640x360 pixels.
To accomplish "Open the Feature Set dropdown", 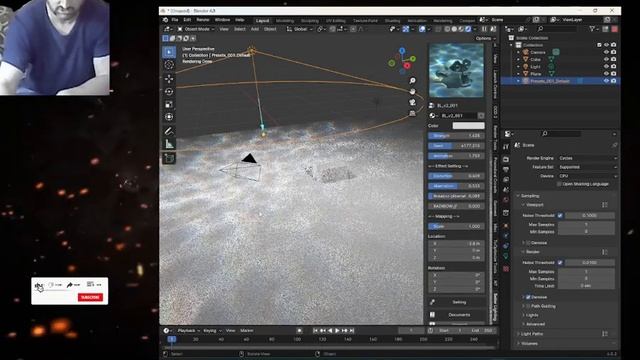I will (587, 167).
